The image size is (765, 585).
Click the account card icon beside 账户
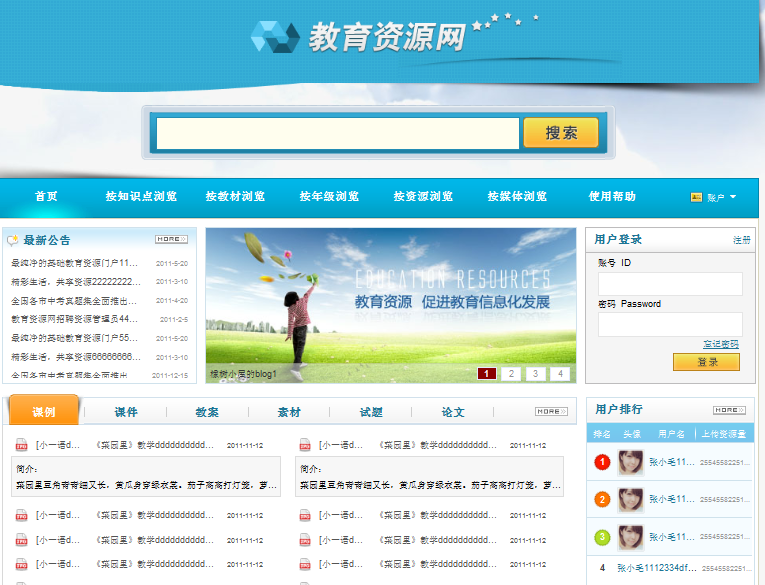point(696,197)
